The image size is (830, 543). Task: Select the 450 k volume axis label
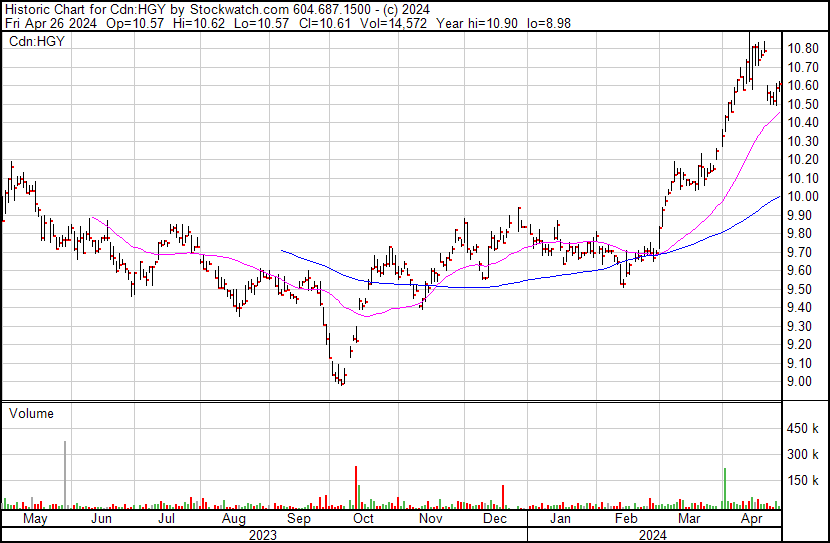coord(804,429)
